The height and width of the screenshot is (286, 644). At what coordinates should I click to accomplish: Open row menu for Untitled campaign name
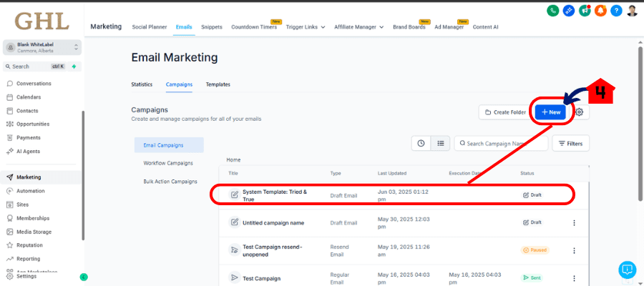pyautogui.click(x=574, y=223)
